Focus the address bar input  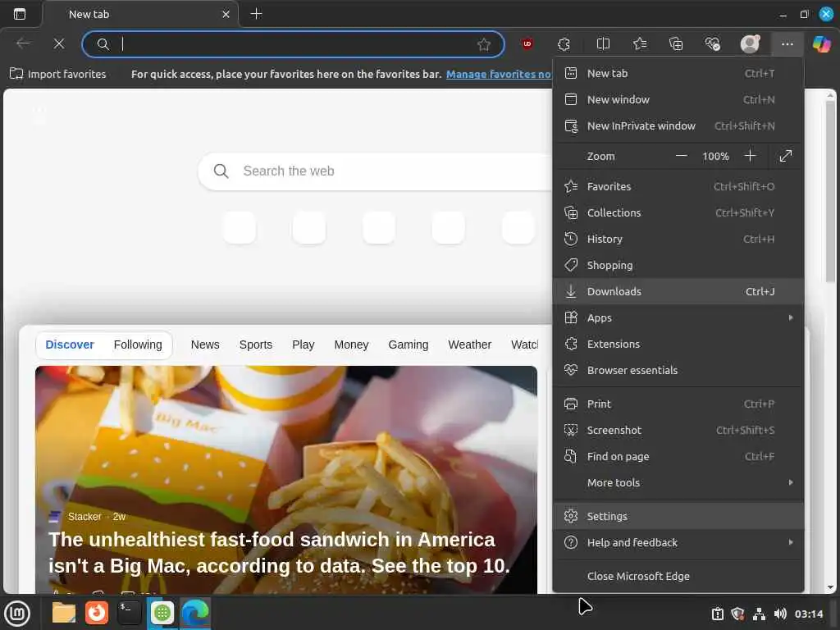coord(294,44)
